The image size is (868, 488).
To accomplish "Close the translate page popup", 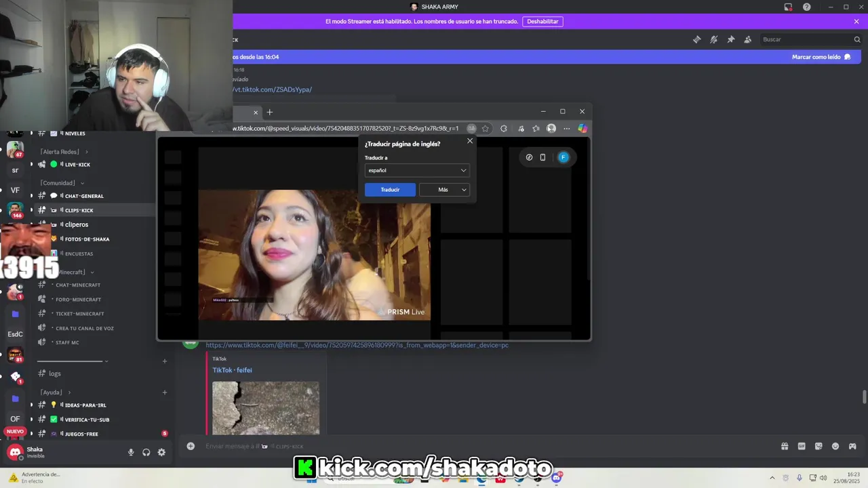I will [470, 141].
